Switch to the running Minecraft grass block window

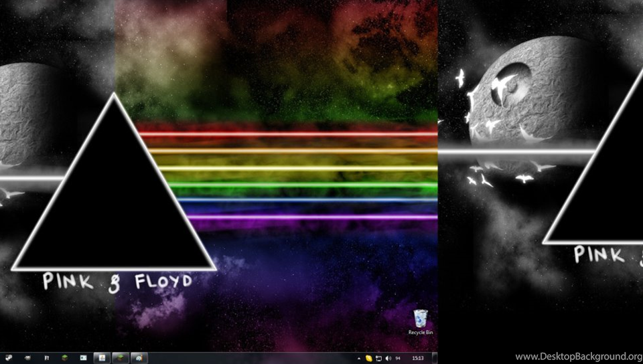[121, 358]
